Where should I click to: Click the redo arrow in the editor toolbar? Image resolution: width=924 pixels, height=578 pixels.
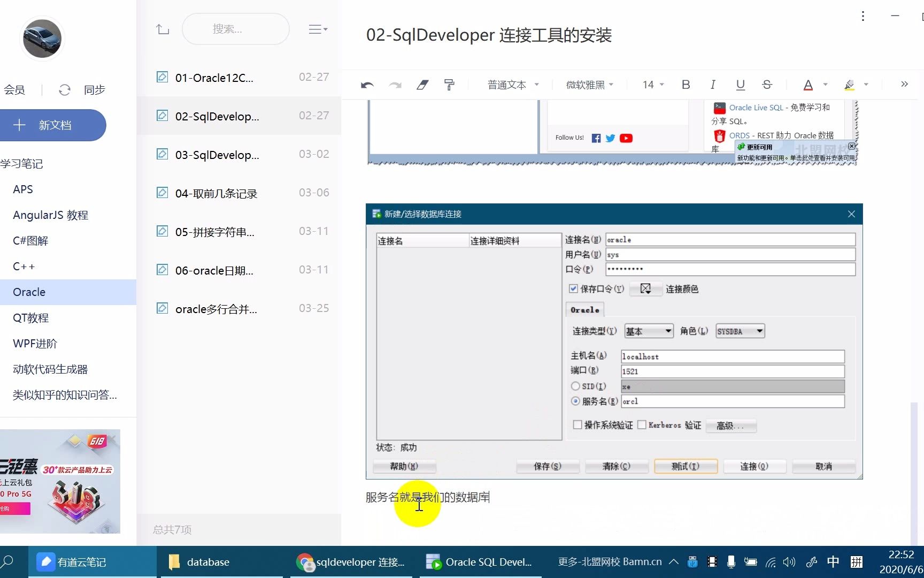[395, 85]
